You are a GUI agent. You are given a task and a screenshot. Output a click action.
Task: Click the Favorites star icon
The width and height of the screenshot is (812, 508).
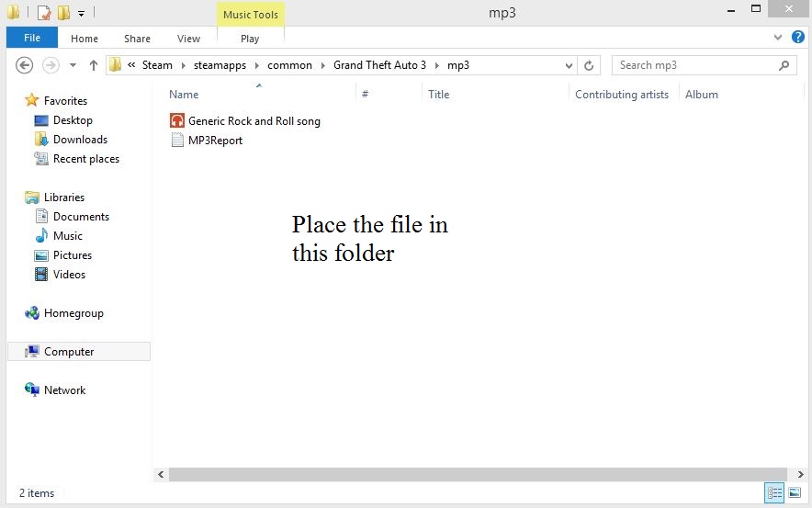click(x=31, y=99)
